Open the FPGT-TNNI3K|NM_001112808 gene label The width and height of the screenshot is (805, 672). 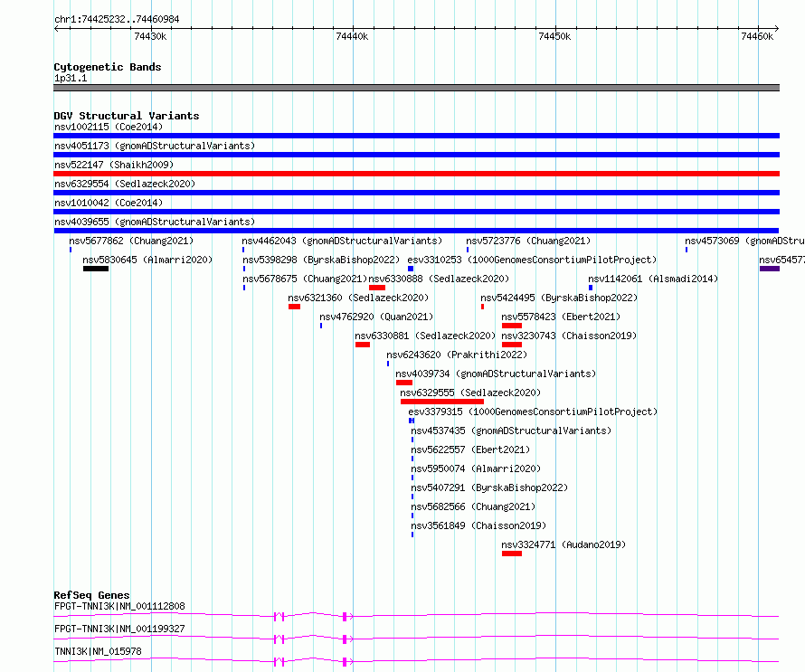(x=119, y=606)
